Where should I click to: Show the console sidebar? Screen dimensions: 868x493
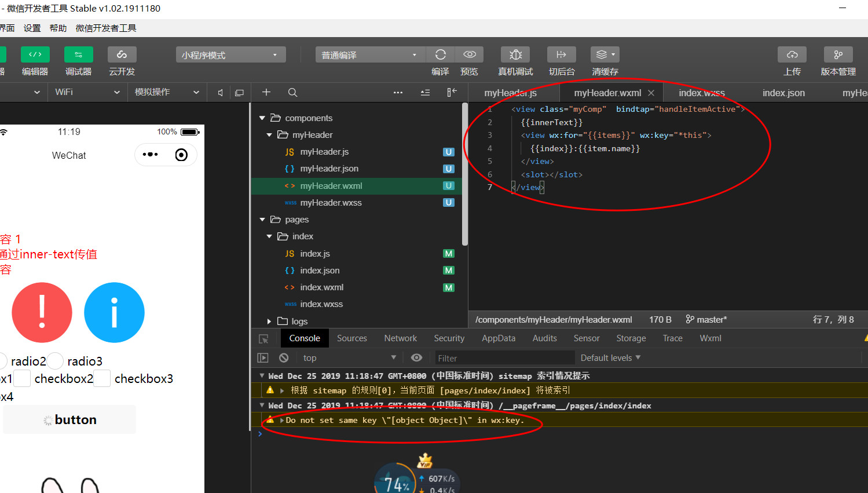263,358
